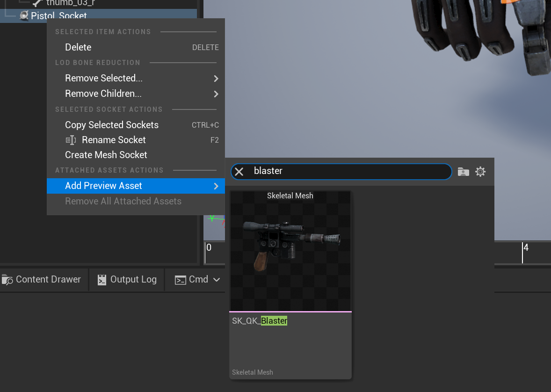
Task: Select the SK_QK_Blaster thumbnail
Action: (x=290, y=251)
